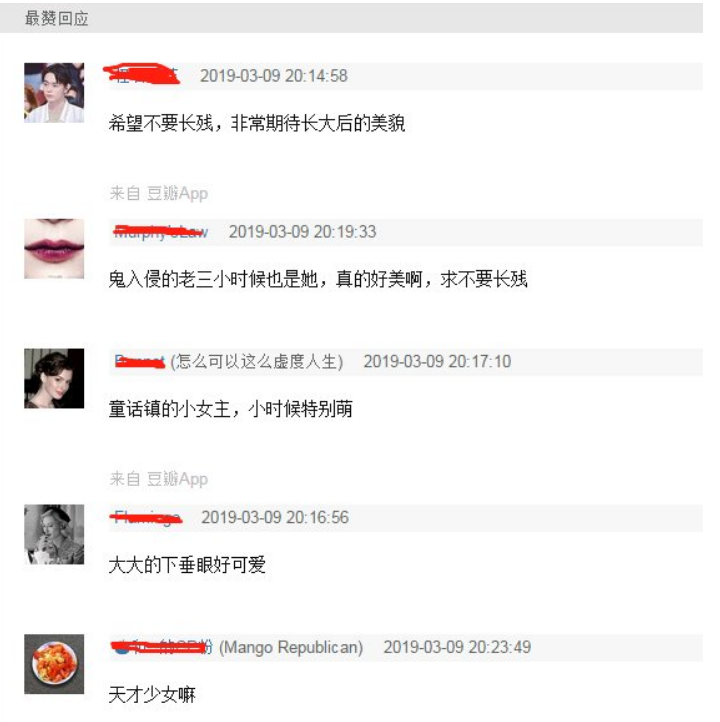Screen dimensions: 720x722
Task: Click the timestamp 2019-03-09 20:17:10
Action: 437,361
